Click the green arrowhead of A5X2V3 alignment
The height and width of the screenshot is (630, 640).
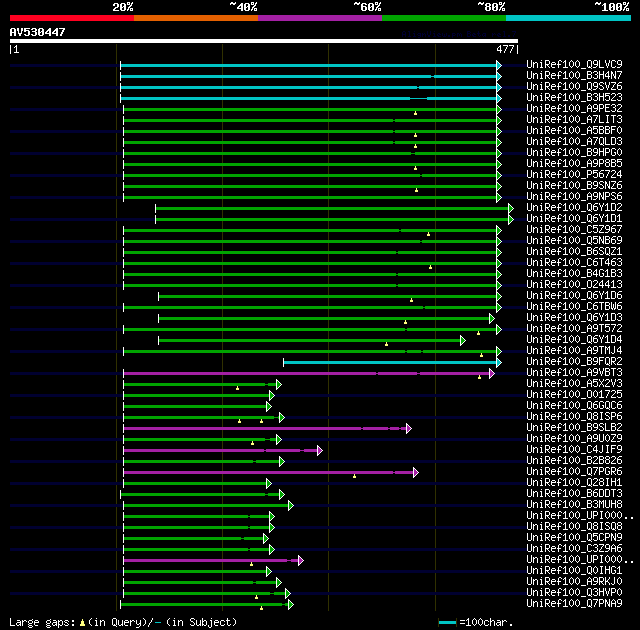tap(279, 384)
